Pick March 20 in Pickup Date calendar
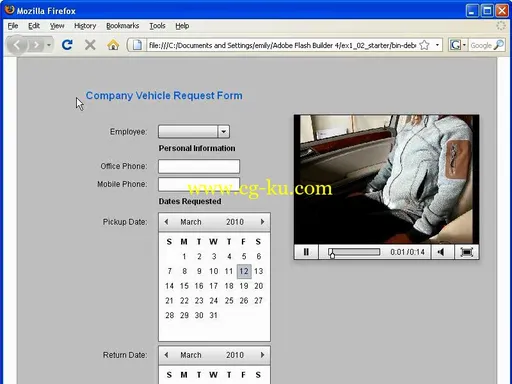Image resolution: width=512 pixels, height=384 pixels. click(259, 286)
